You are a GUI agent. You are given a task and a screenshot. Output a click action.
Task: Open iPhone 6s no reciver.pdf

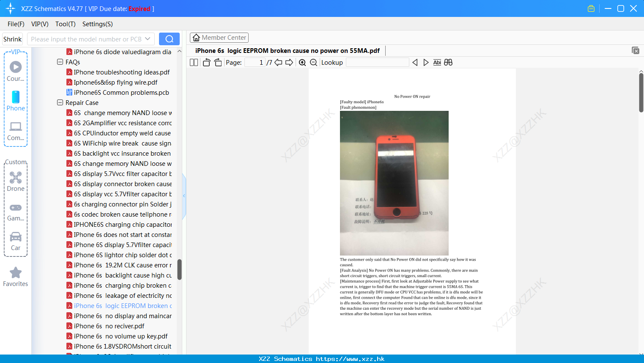pyautogui.click(x=105, y=326)
